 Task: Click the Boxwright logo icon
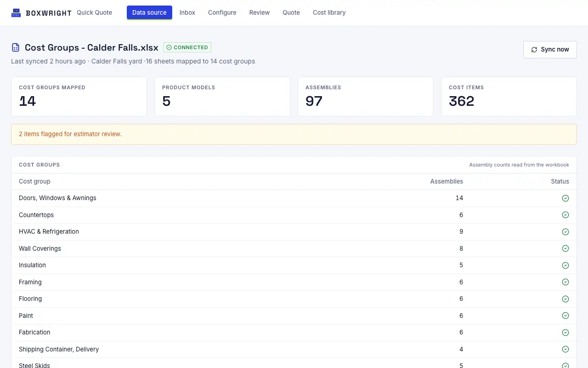coord(16,13)
